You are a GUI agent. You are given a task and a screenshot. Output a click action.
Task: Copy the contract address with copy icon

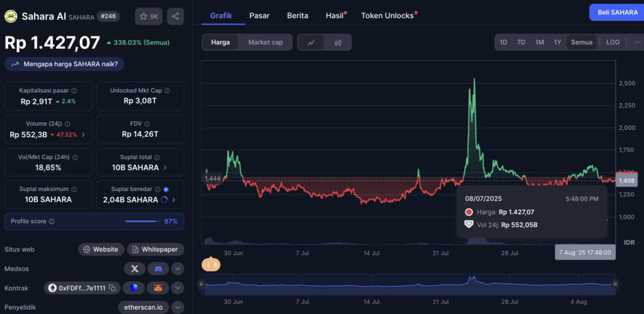[113, 288]
